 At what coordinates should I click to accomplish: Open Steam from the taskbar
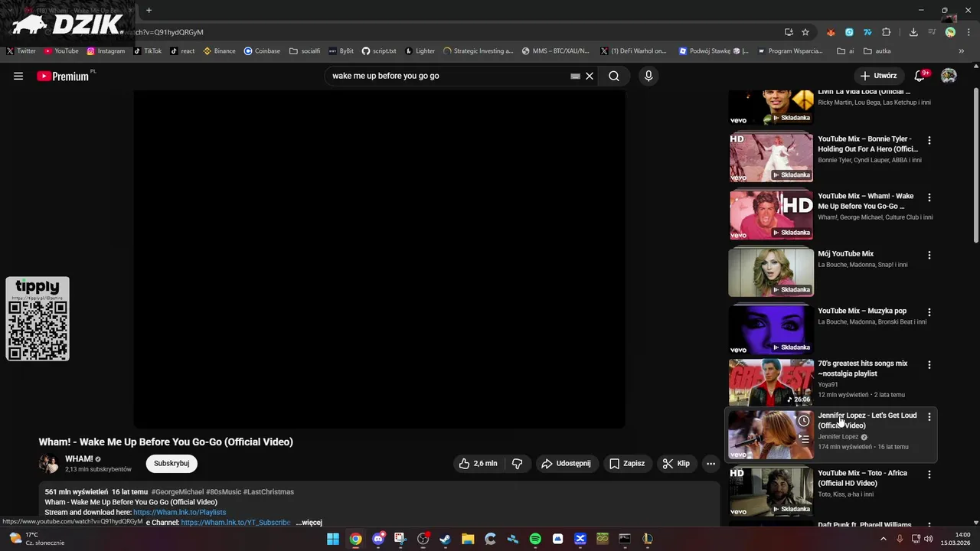tap(446, 539)
